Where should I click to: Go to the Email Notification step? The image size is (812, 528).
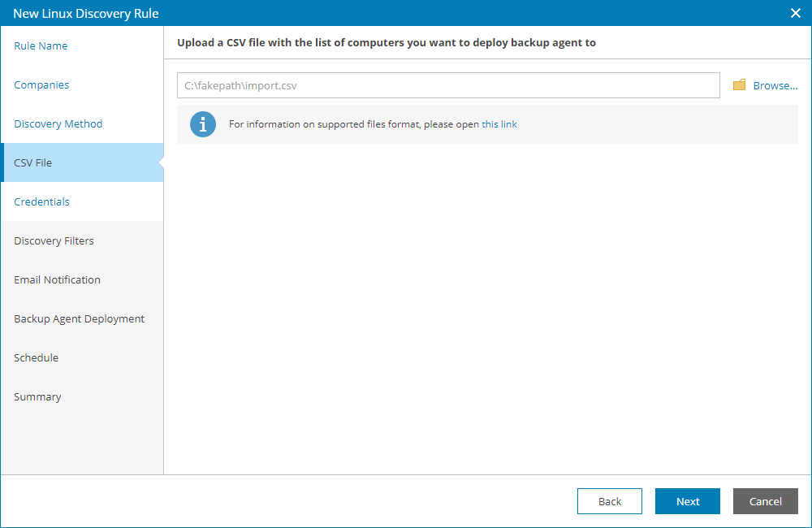click(x=57, y=279)
